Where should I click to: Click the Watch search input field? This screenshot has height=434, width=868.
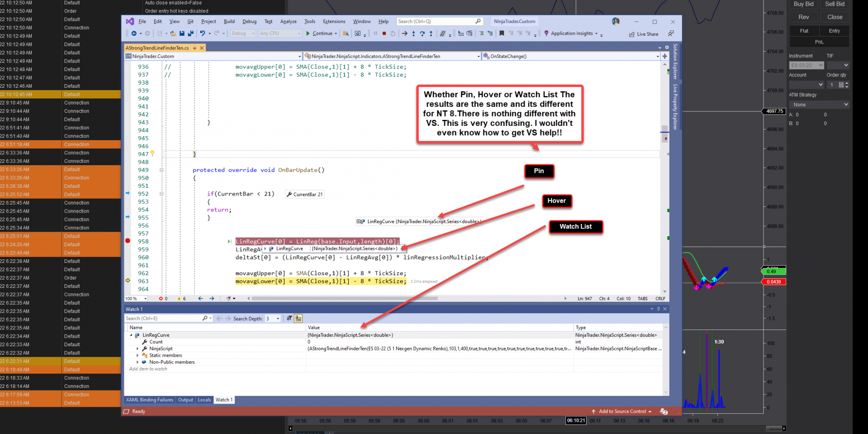point(163,319)
